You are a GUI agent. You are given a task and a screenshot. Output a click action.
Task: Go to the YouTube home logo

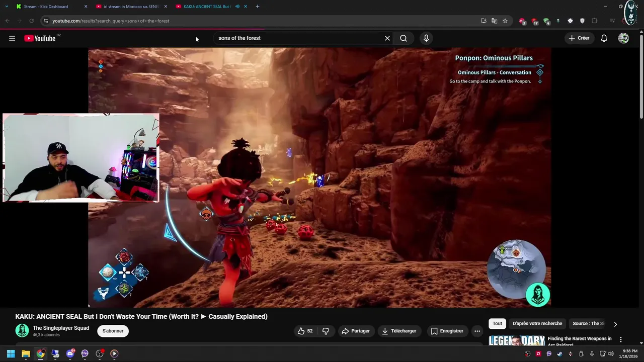40,38
